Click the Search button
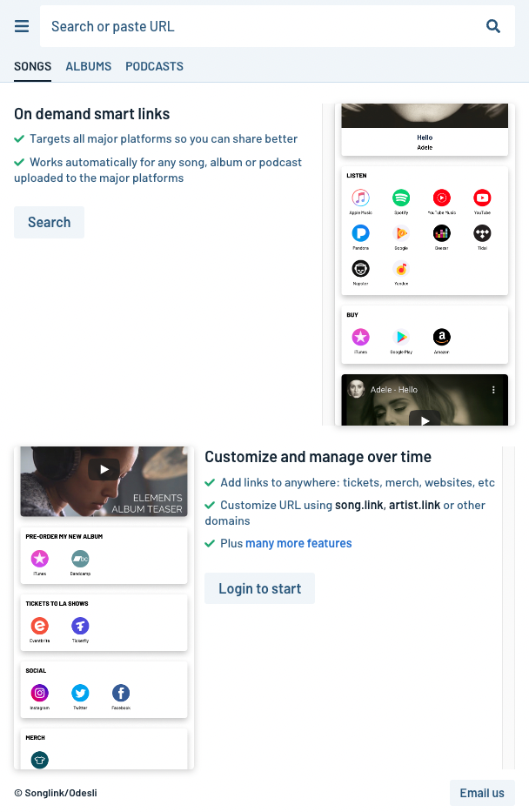The height and width of the screenshot is (812, 529). click(x=49, y=222)
